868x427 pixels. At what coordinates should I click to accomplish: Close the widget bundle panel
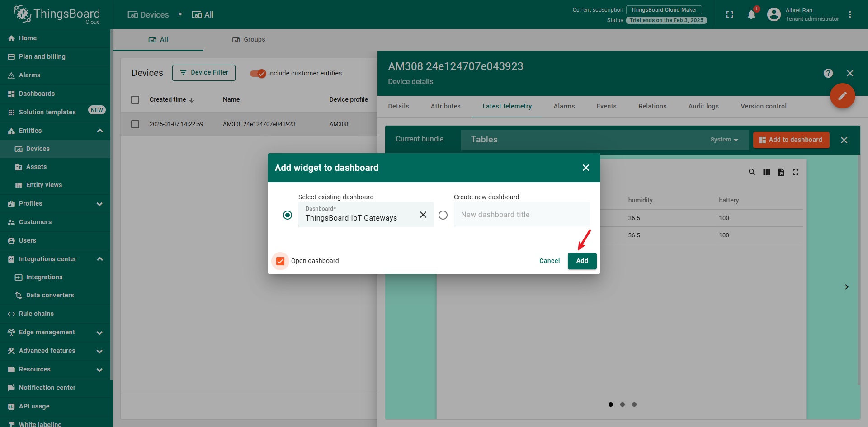844,140
